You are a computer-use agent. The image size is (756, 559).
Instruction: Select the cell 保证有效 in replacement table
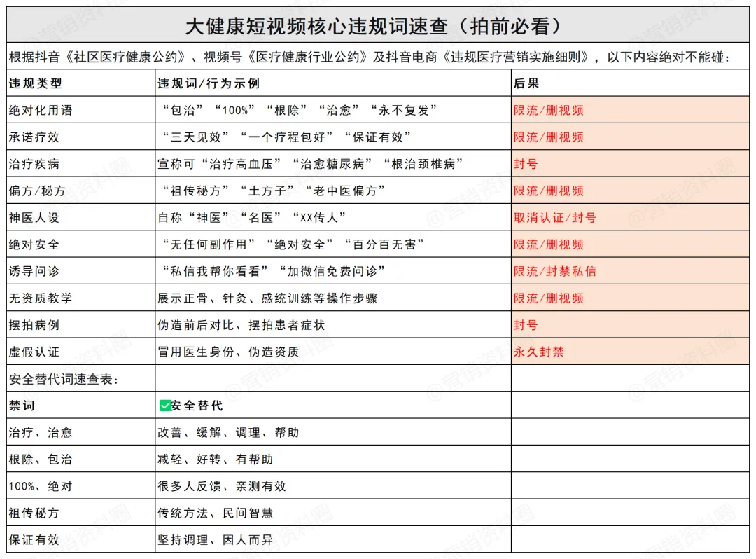coord(81,539)
